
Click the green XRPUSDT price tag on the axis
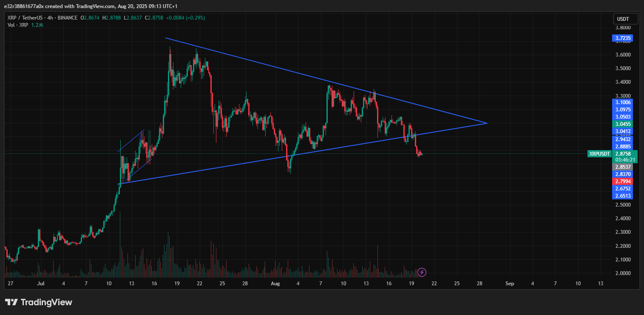[599, 153]
